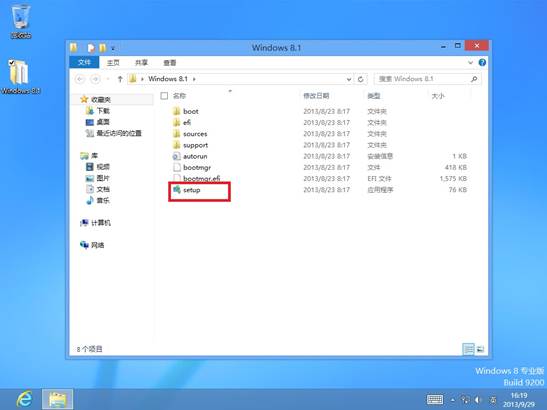Click new folder icon in quick access toolbar
This screenshot has height=410, width=547.
pyautogui.click(x=103, y=48)
